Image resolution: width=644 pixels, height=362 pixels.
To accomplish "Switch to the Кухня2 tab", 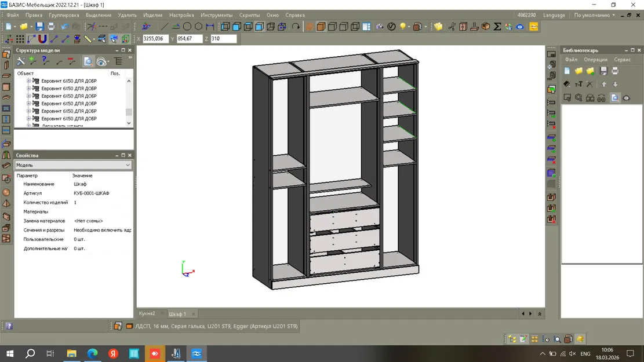I will pos(148,313).
